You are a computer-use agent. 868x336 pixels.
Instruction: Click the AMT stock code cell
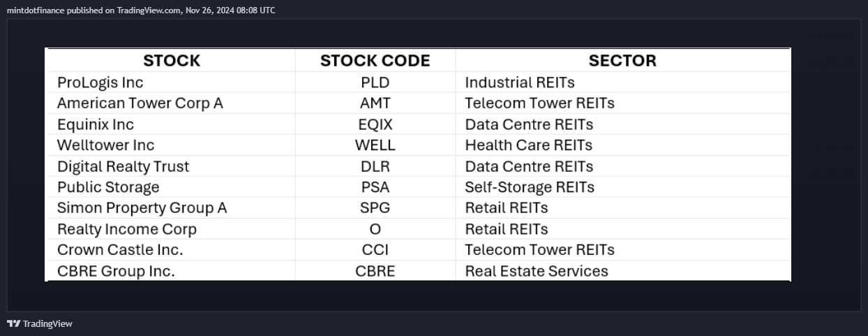[x=375, y=103]
